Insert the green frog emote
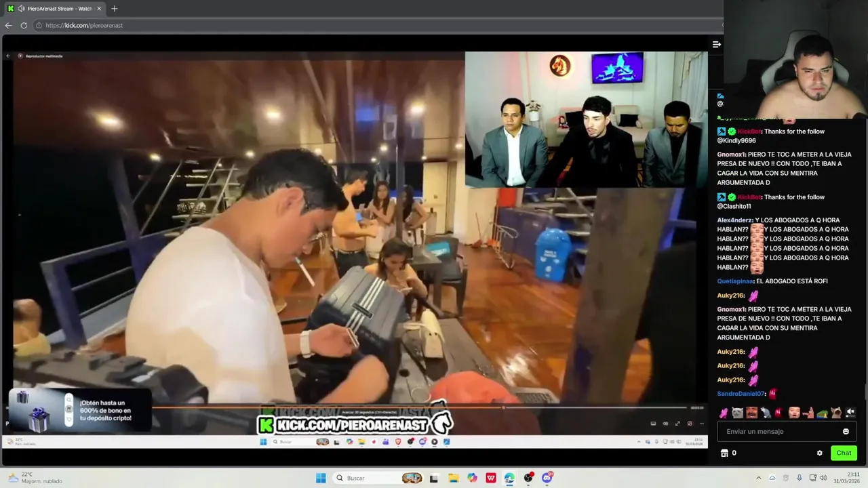The height and width of the screenshot is (488, 868). pos(823,413)
